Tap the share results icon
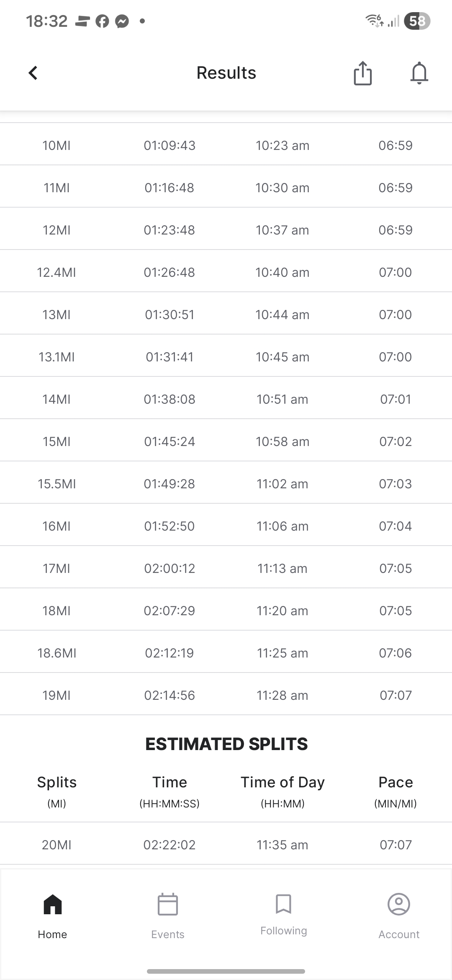The height and width of the screenshot is (980, 452). coord(362,73)
